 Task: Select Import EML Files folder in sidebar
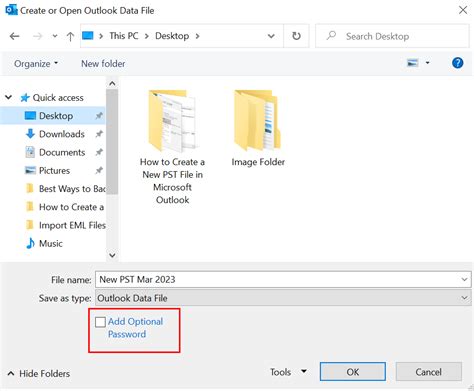pos(72,225)
